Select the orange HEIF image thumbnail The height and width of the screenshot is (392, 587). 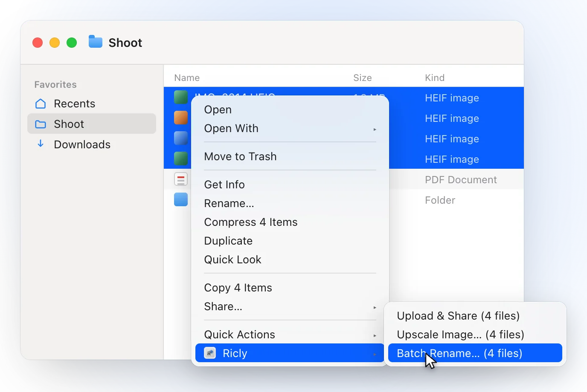[x=181, y=118]
